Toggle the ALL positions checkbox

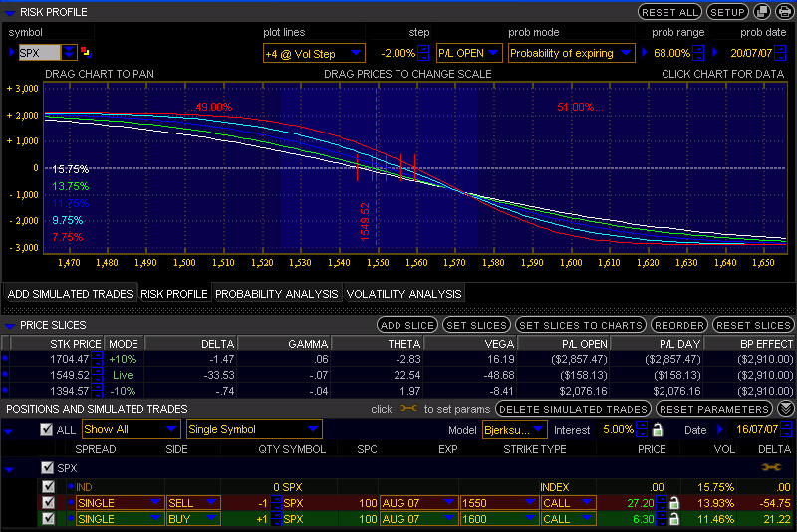[x=46, y=430]
